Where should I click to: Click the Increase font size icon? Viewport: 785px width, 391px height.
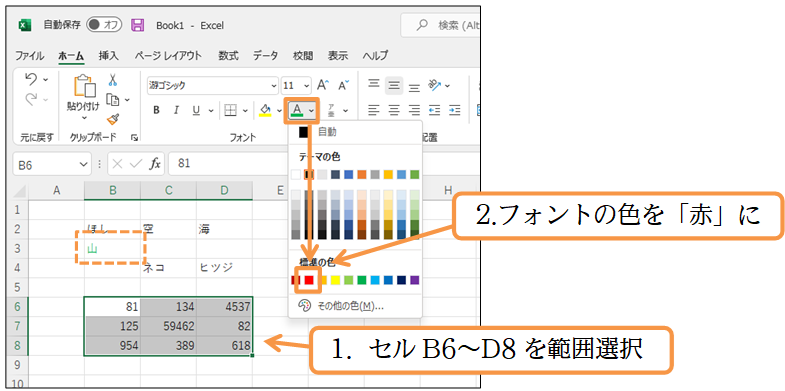pos(323,85)
